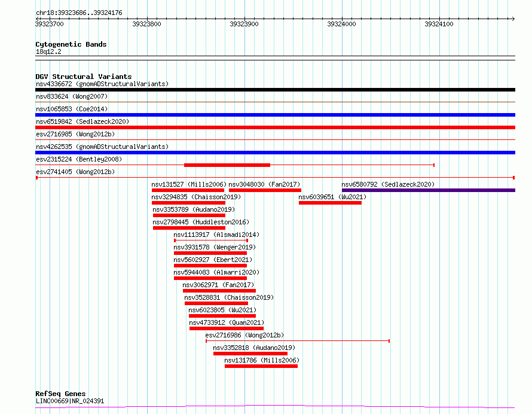Click the purple nsv6580792 variant bar
The height and width of the screenshot is (414, 532).
click(429, 190)
